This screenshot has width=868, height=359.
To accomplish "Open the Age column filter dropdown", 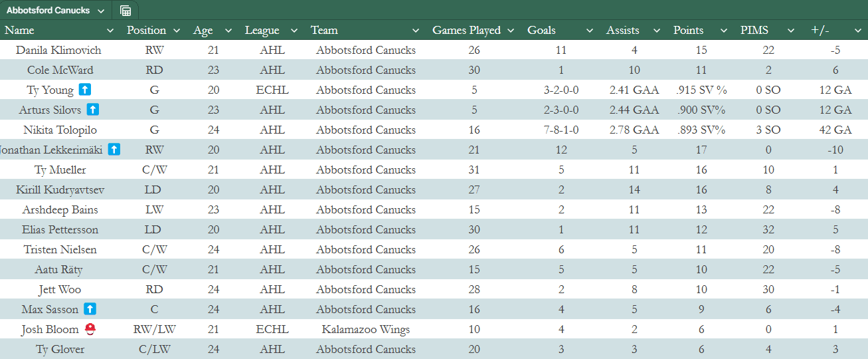I will tap(228, 31).
